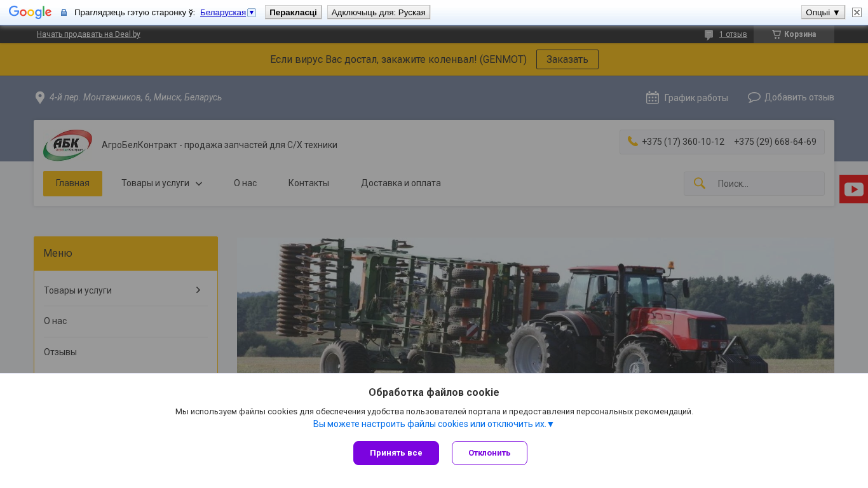Click the Добавить отзыв chat bubble icon

(x=754, y=97)
